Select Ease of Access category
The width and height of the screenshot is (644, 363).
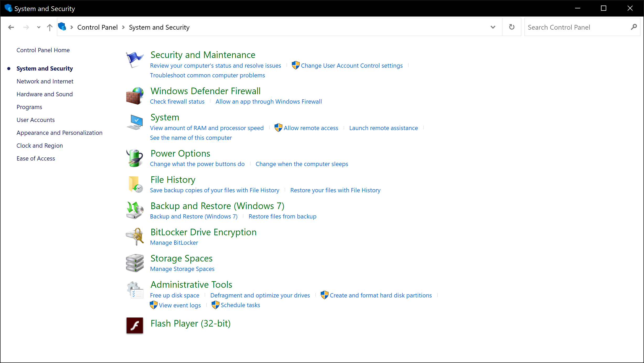point(36,158)
